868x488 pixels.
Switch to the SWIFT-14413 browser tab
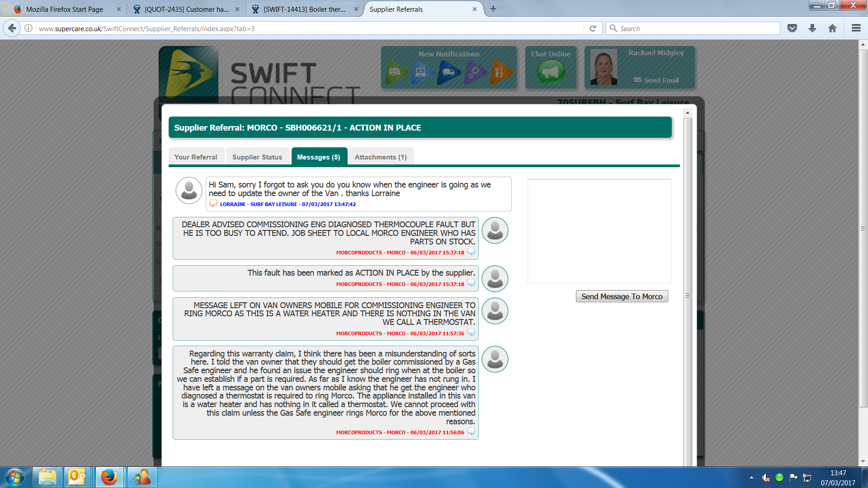(x=304, y=9)
